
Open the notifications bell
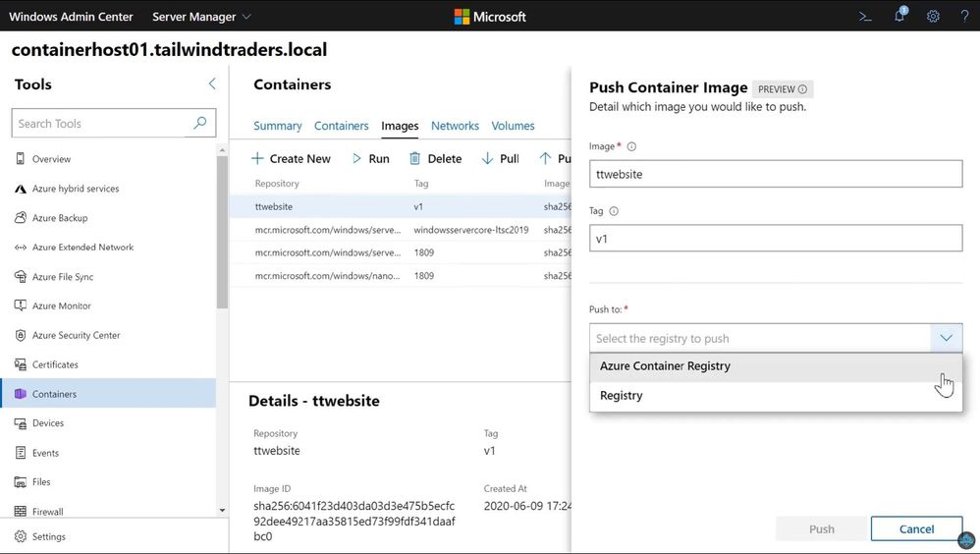coord(899,16)
